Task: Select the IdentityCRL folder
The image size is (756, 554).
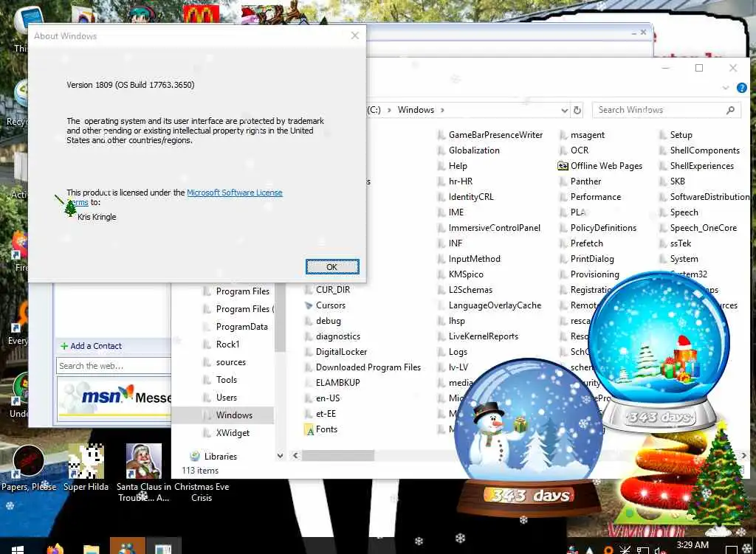Action: click(466, 196)
